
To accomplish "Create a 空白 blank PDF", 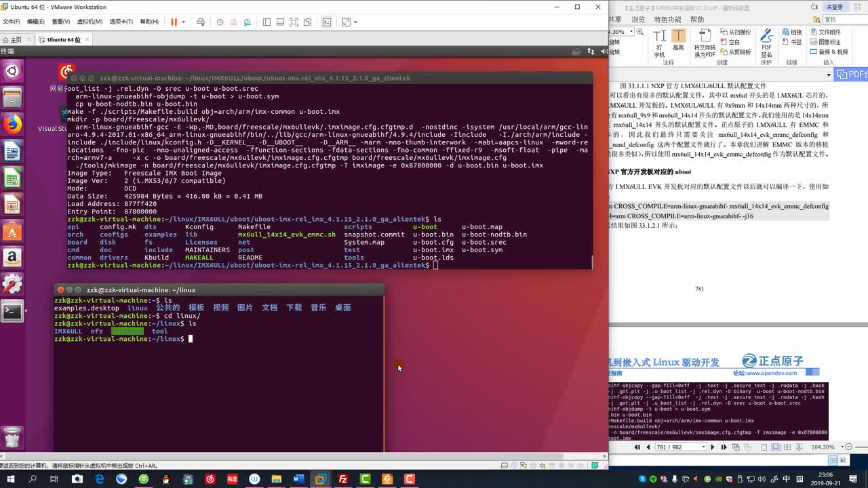I will pyautogui.click(x=730, y=42).
